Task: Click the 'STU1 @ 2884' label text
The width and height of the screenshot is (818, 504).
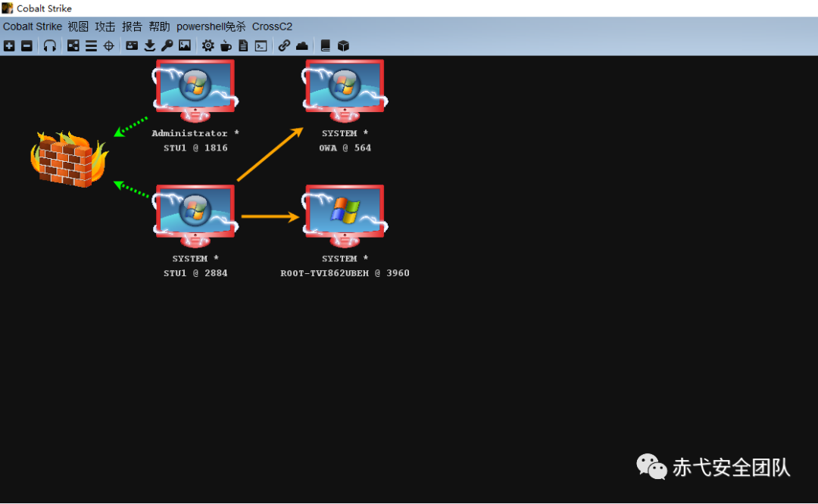Action: point(195,273)
